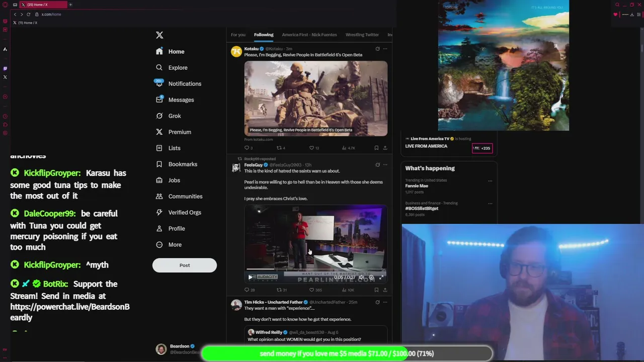Image resolution: width=644 pixels, height=362 pixels.
Task: Open the America First - Nick Fuentes tab
Action: tap(309, 35)
